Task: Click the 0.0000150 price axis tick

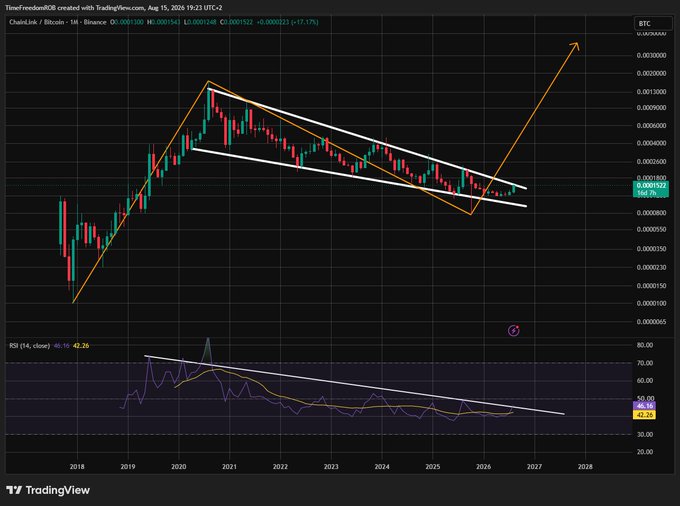Action: [x=651, y=286]
